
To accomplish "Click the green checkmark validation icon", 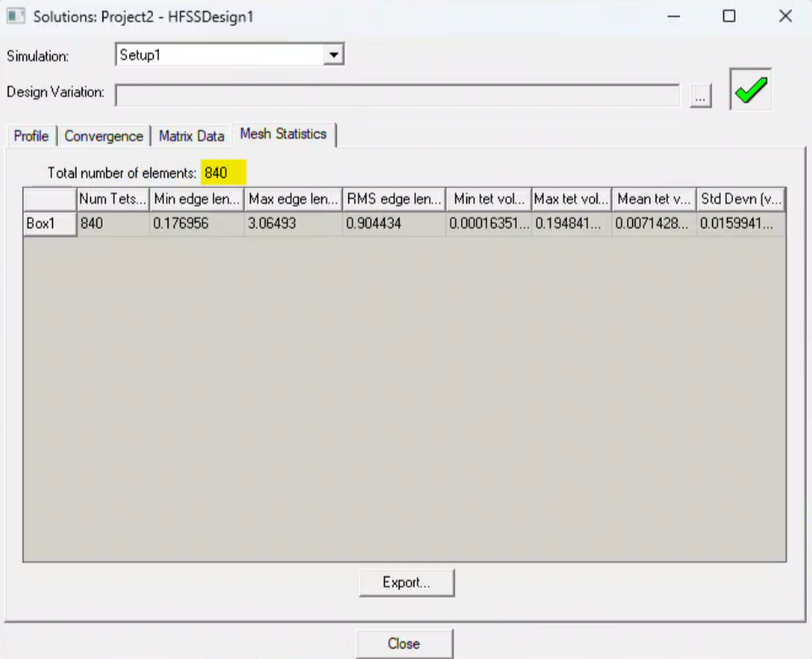I will [750, 89].
